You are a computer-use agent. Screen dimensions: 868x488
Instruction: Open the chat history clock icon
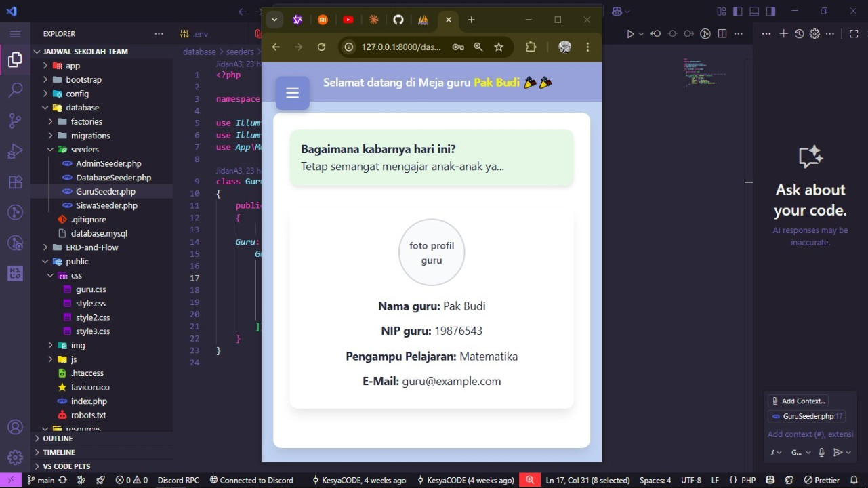click(799, 33)
